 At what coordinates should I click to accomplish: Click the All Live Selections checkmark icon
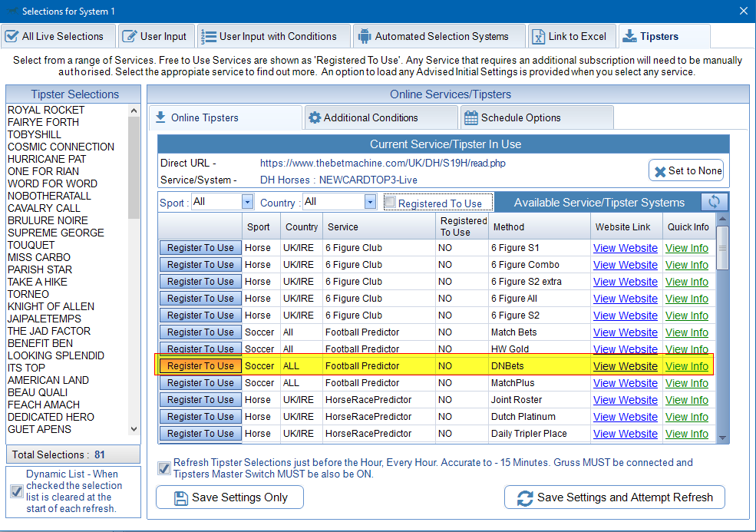point(12,36)
